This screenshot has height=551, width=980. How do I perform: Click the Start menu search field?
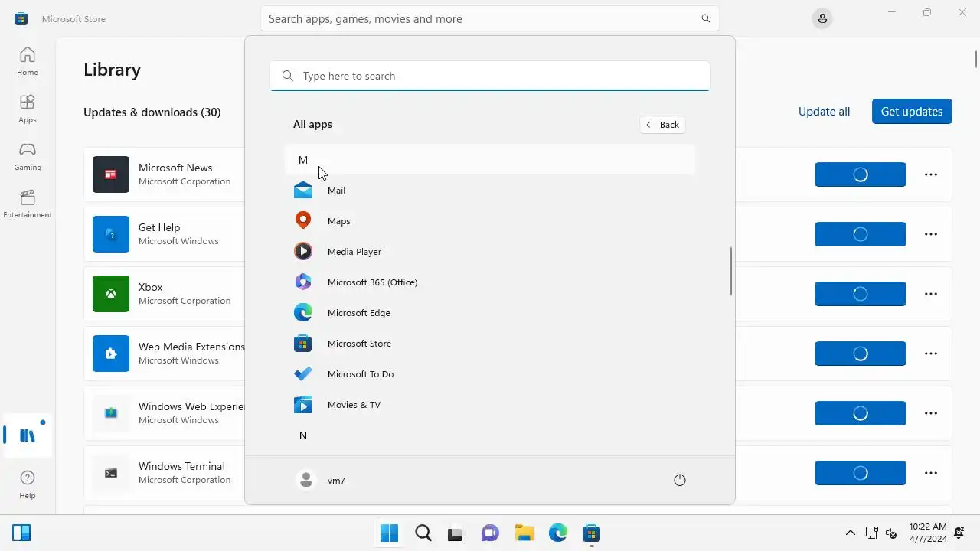(x=490, y=76)
